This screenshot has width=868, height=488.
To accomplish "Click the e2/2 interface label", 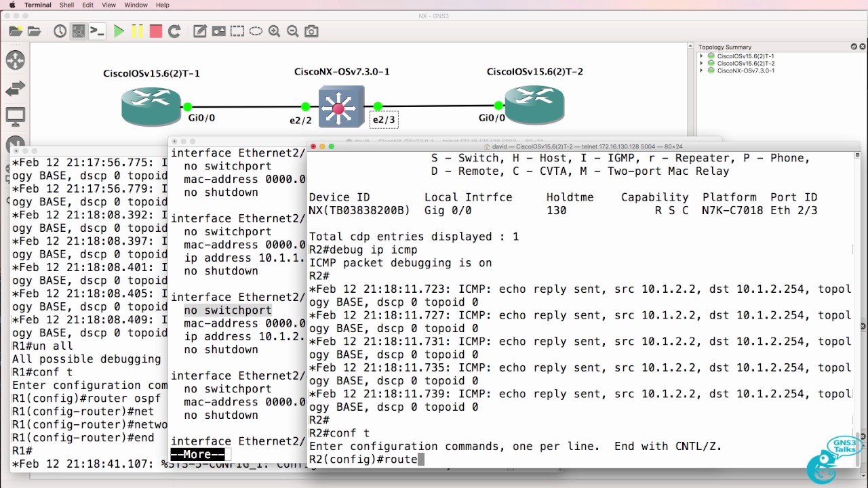I will pyautogui.click(x=300, y=120).
